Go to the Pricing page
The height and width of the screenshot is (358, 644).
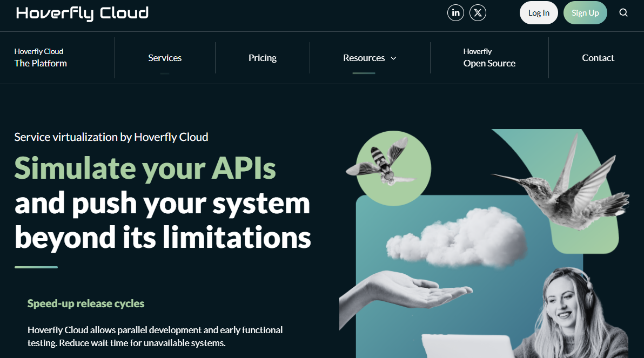click(x=263, y=58)
